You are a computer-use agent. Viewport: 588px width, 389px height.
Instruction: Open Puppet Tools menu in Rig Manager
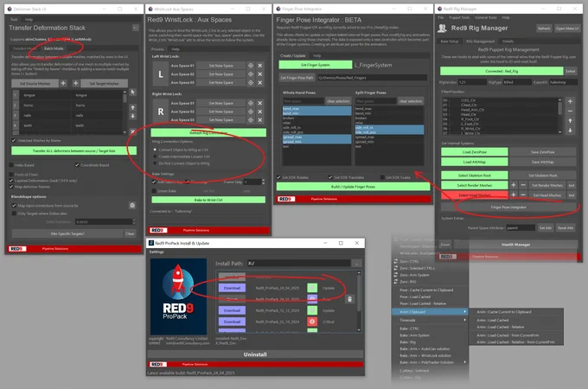pos(459,17)
